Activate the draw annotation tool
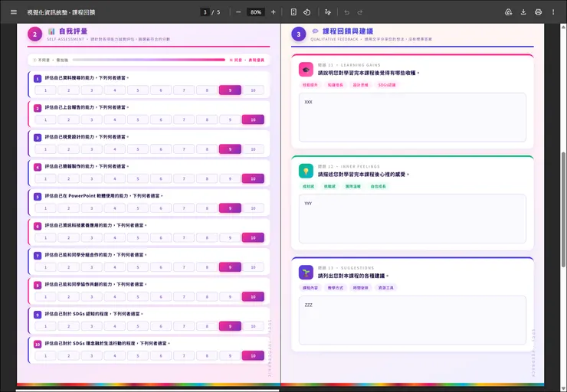This screenshot has height=392, width=567. coord(328,12)
